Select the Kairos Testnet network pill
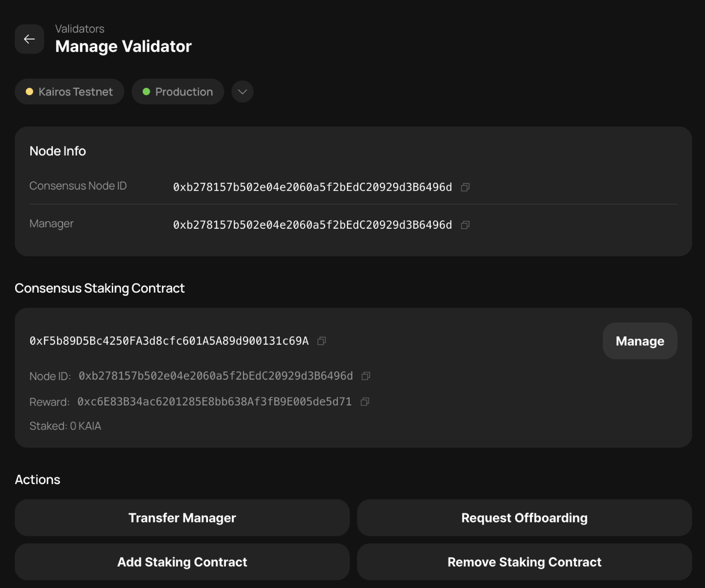 (69, 91)
